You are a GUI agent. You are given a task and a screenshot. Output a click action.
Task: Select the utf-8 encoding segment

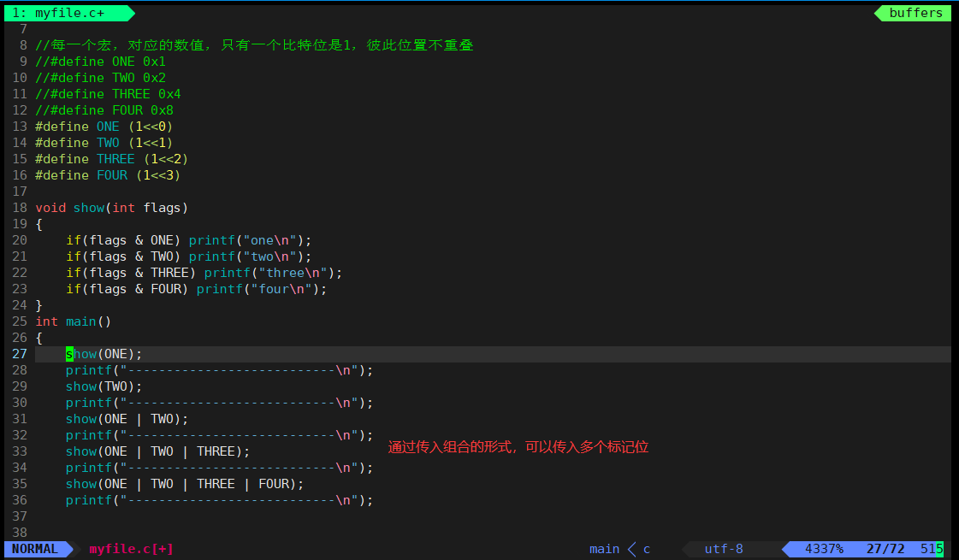(724, 549)
